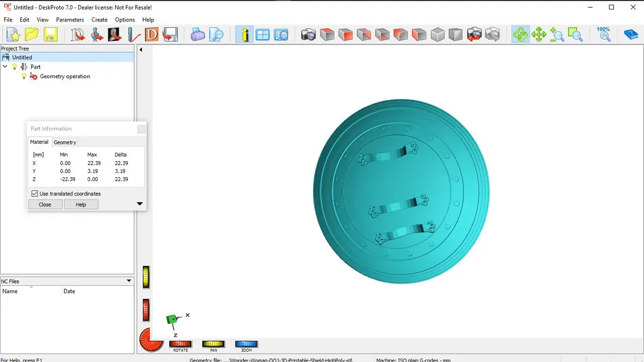The width and height of the screenshot is (644, 362).
Task: Click the grayed camera with forward arrow
Action: tap(493, 35)
